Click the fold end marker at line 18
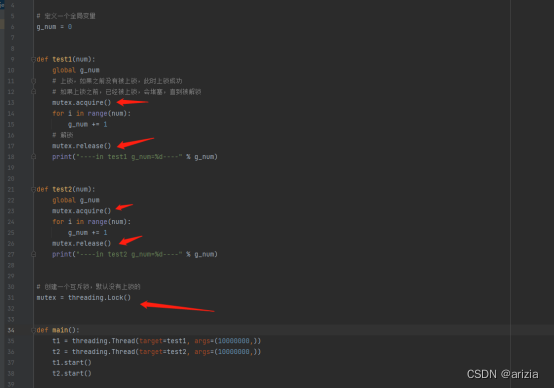This screenshot has width=554, height=389. (34, 157)
